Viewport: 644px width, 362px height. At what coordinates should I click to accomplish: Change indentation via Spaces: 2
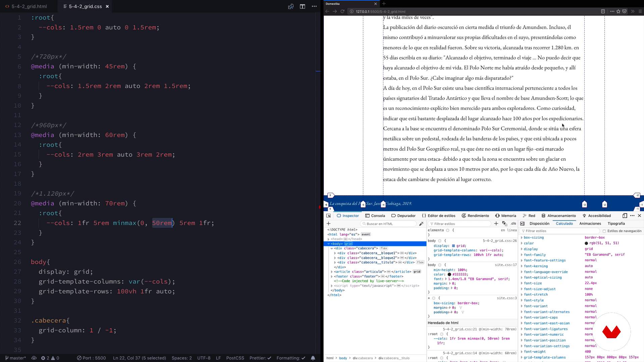[x=182, y=358]
